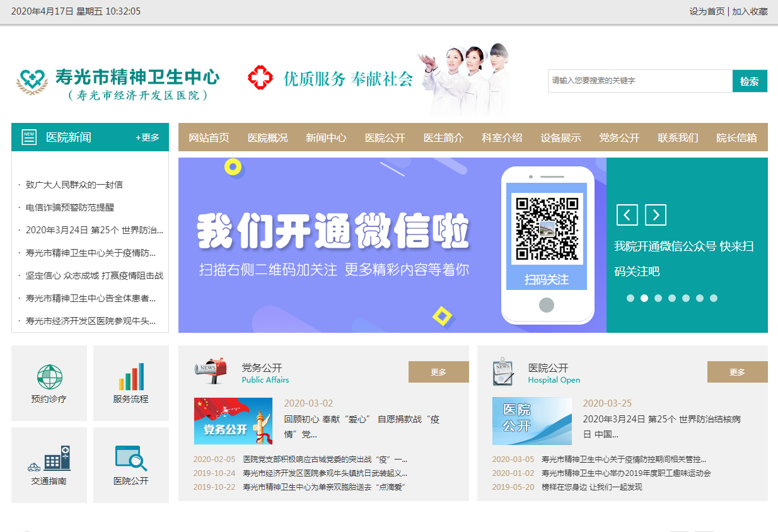This screenshot has width=778, height=532.
Task: Go to 新闻中心 navigation item
Action: click(x=326, y=137)
